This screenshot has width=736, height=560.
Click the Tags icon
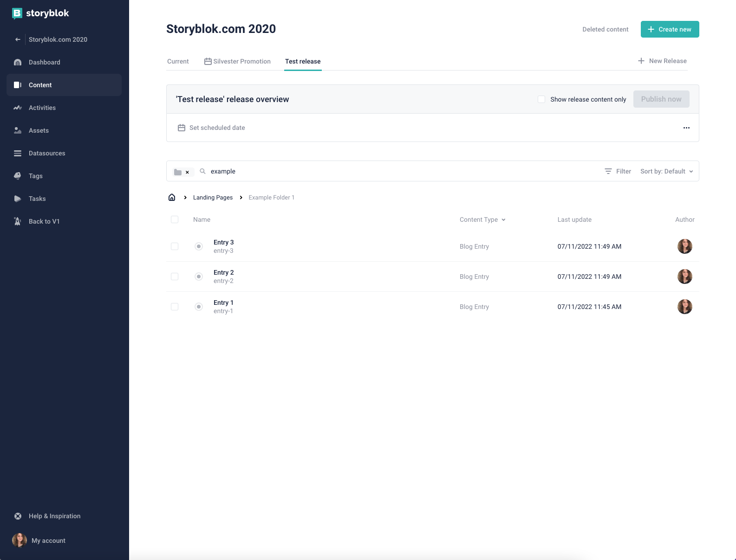click(18, 176)
